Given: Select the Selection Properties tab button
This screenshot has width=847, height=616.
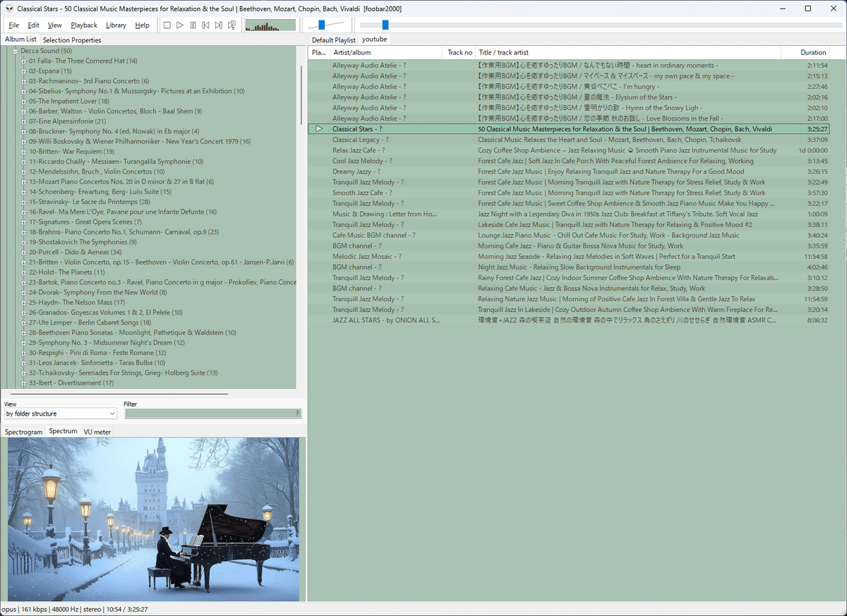Looking at the screenshot, I should pos(71,40).
